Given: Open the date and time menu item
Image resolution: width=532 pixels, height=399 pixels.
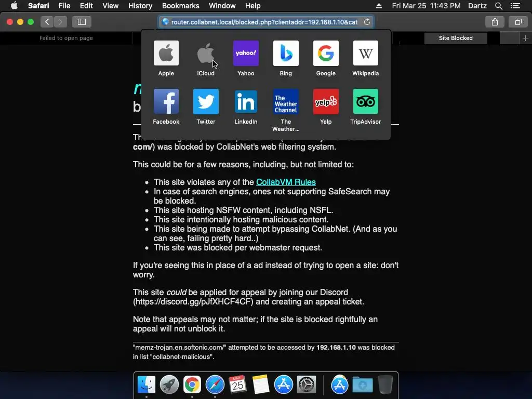Looking at the screenshot, I should pos(426,6).
